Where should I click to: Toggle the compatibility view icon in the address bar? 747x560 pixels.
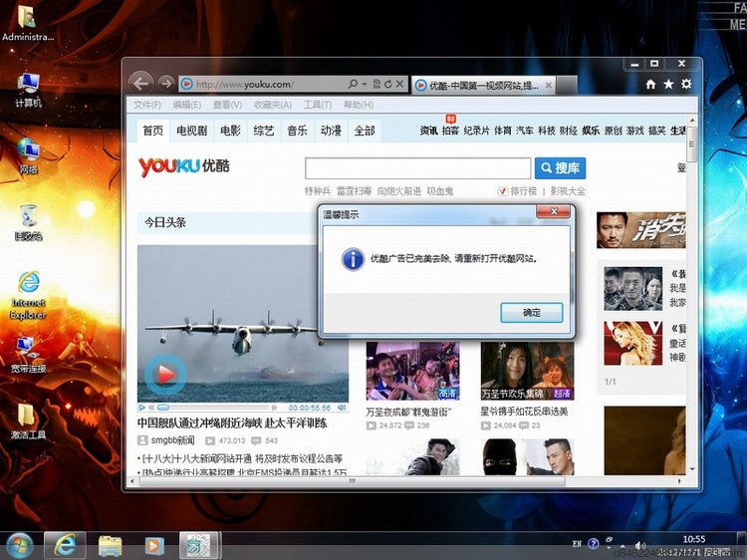(376, 85)
